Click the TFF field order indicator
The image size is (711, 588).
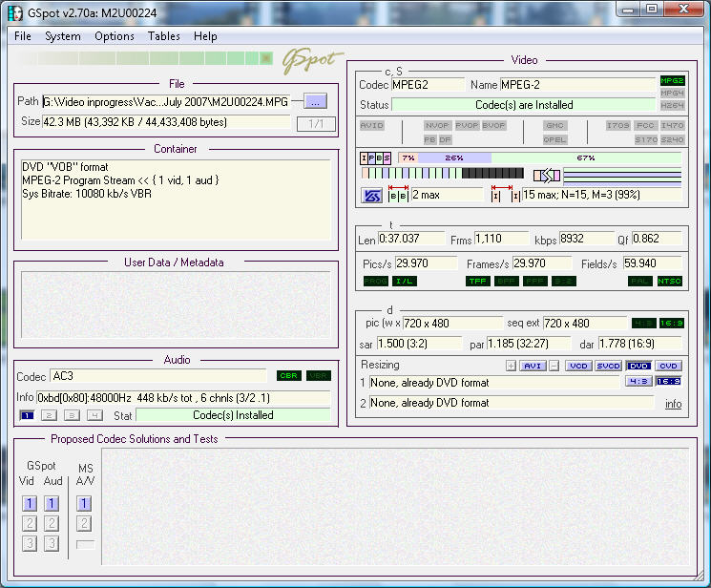click(477, 282)
